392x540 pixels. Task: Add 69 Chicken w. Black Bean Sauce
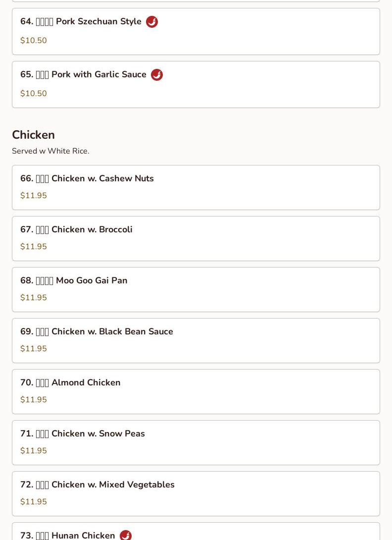196,341
